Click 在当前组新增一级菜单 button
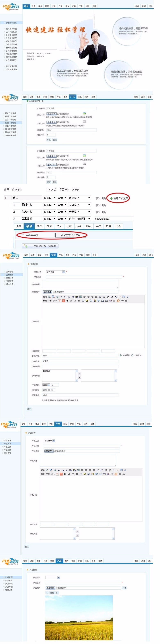 pos(40,246)
